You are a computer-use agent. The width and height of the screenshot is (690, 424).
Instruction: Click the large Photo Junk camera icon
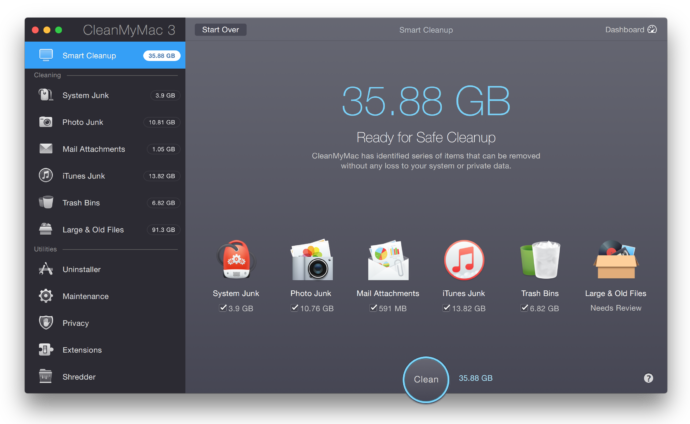point(312,260)
